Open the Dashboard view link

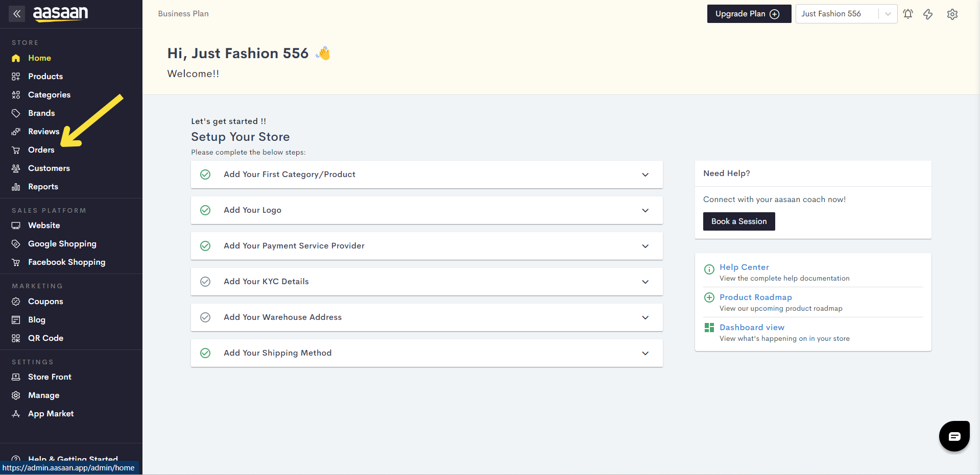point(752,328)
